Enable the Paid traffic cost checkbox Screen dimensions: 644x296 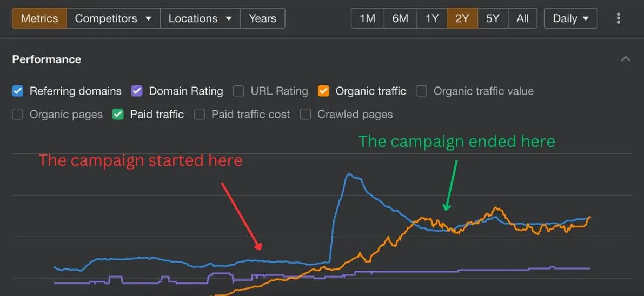[x=199, y=114]
